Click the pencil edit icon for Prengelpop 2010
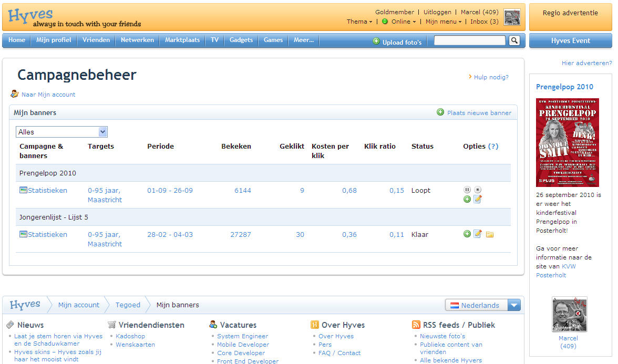Image resolution: width=618 pixels, height=364 pixels. 478,199
